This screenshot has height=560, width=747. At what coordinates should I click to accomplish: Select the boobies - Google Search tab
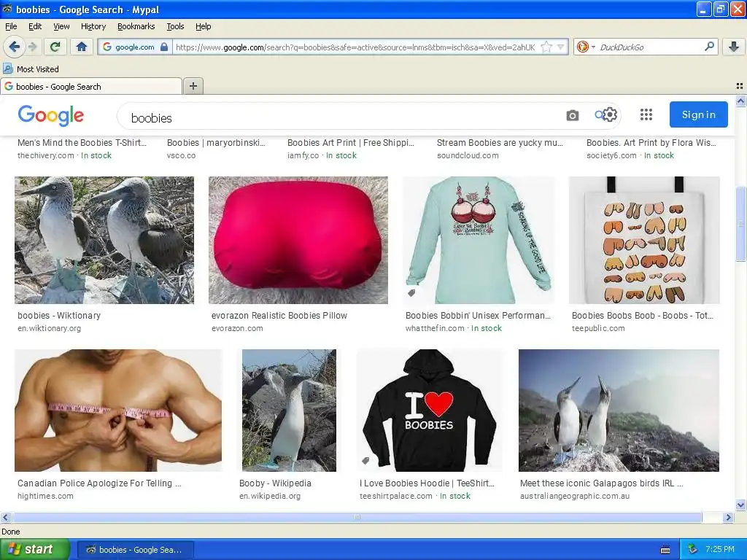coord(91,86)
